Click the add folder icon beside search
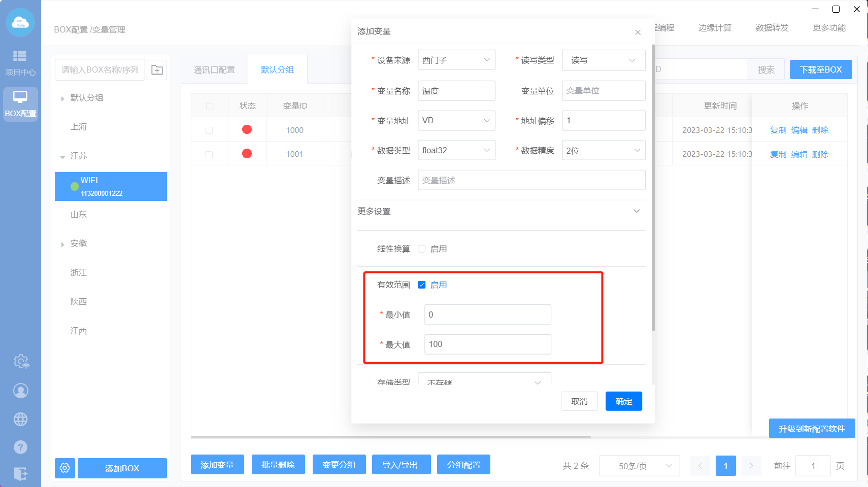This screenshot has width=868, height=487. click(x=157, y=70)
